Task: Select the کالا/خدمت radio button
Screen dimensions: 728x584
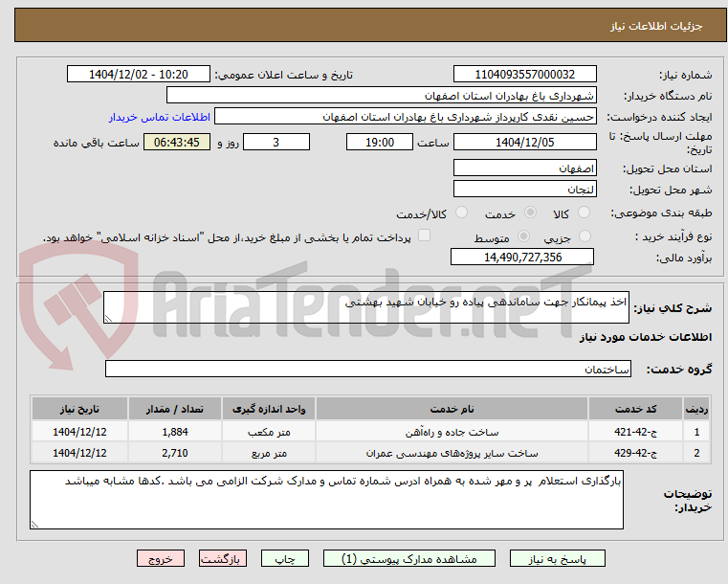Action: coord(461,213)
